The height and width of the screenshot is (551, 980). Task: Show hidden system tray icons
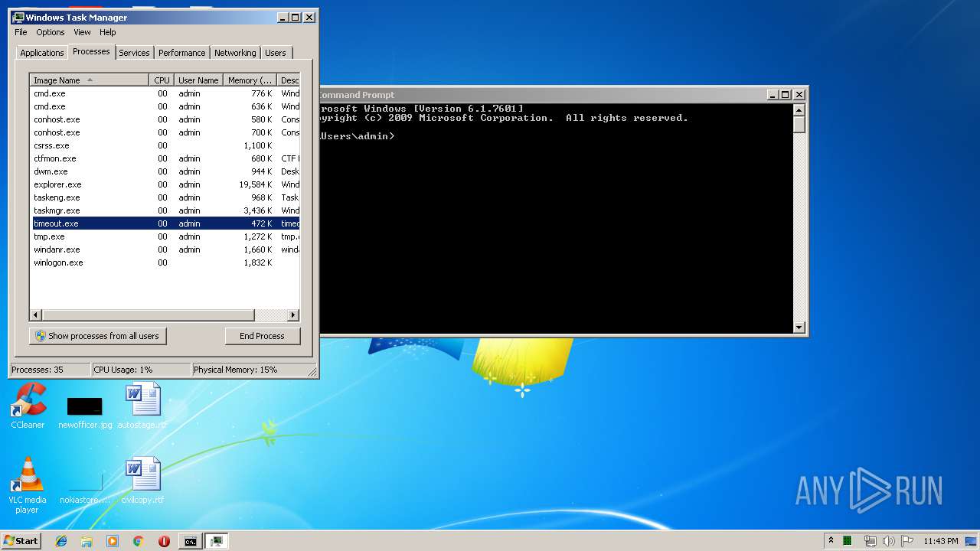point(831,540)
